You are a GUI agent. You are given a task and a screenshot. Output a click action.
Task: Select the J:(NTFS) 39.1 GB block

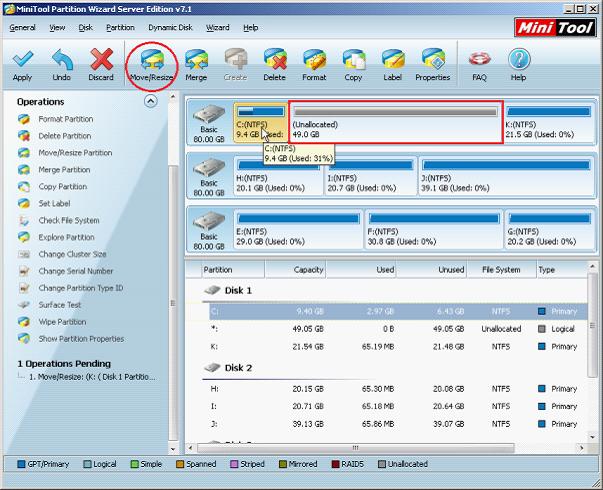pyautogui.click(x=506, y=176)
